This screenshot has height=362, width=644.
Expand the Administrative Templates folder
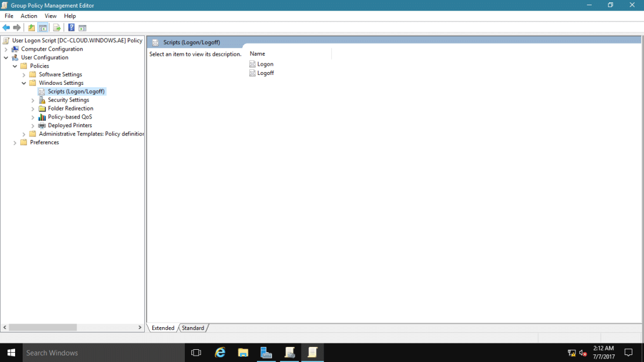coord(24,134)
